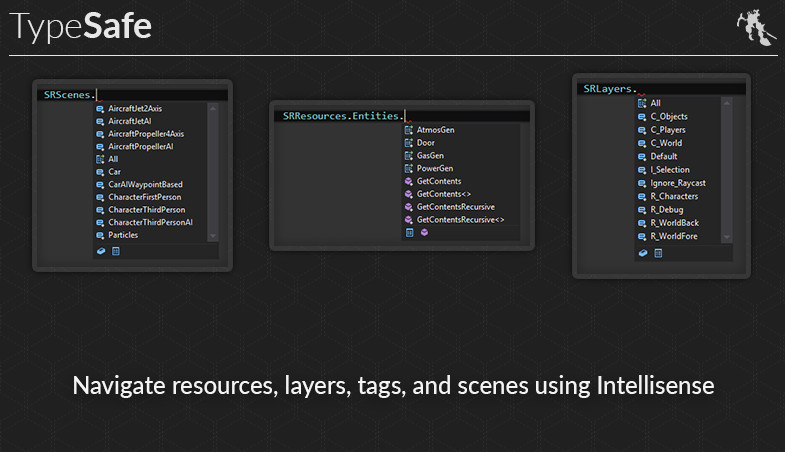The image size is (785, 452).
Task: Select All in the SRScenes list
Action: 113,159
